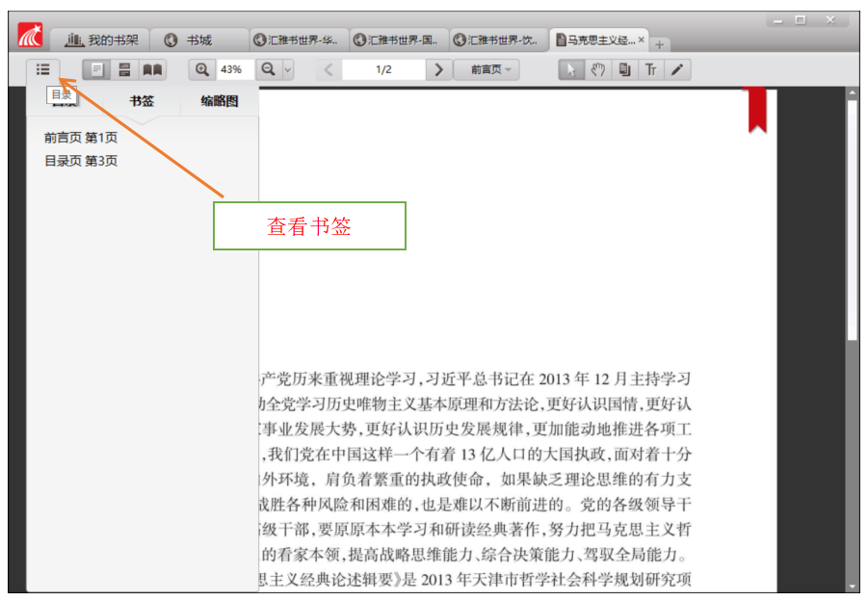Go to the next page arrow
Image resolution: width=868 pixels, height=601 pixels.
point(439,69)
